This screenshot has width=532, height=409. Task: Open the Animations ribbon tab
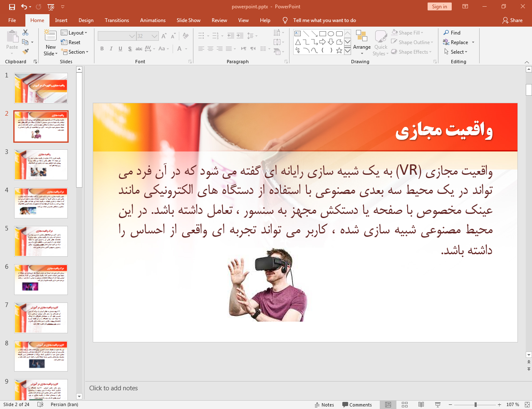point(153,20)
